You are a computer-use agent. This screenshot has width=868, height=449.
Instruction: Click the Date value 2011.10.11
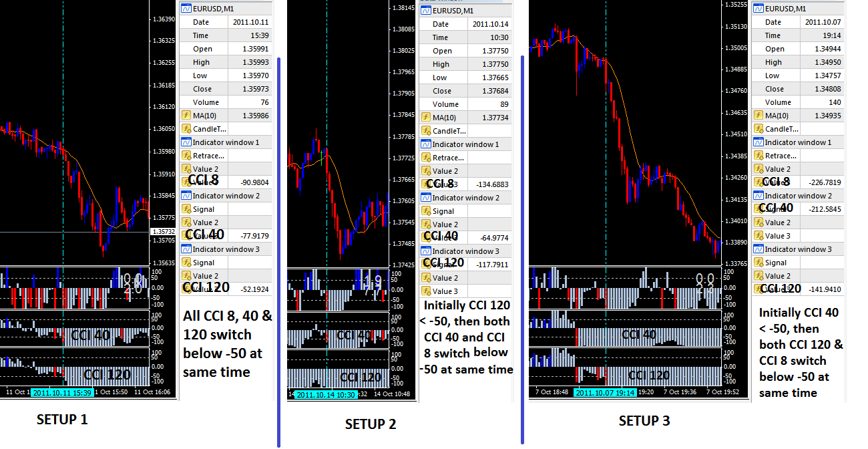tap(250, 22)
